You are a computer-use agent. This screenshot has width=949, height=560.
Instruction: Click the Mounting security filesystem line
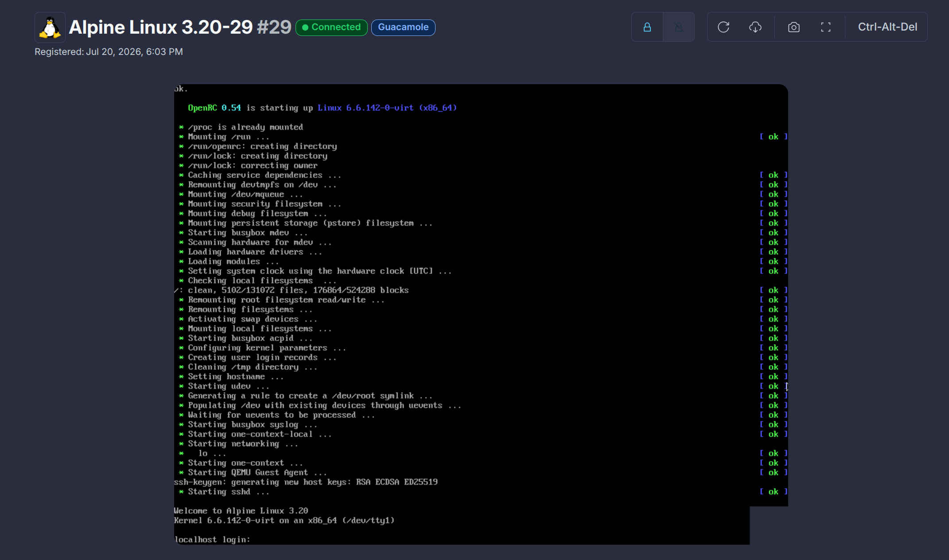tap(260, 204)
